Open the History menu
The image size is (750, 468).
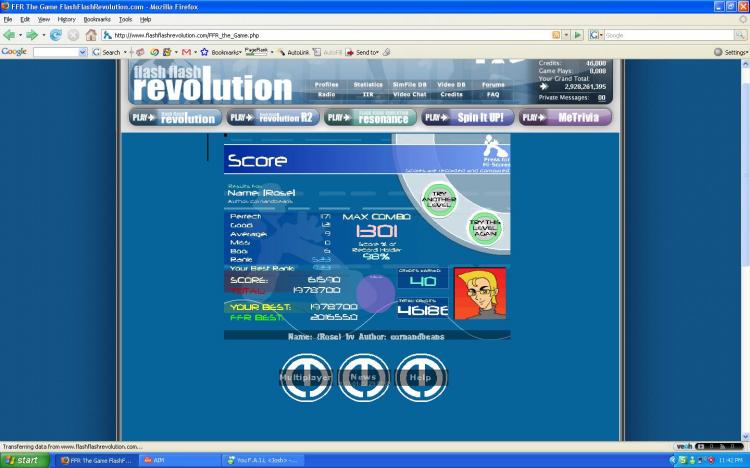(66, 20)
